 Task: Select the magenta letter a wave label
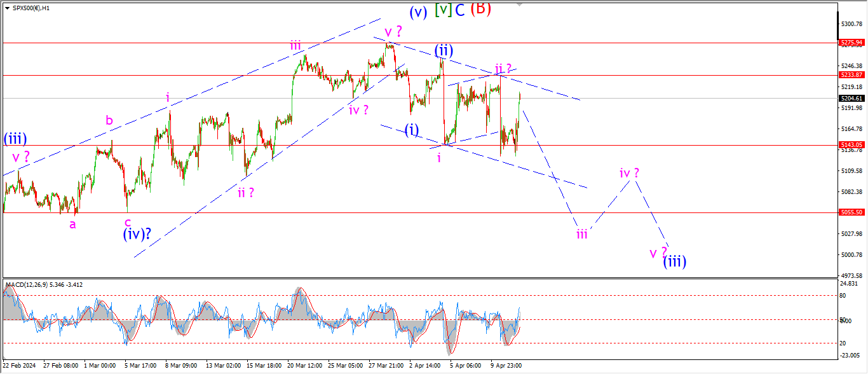point(73,225)
